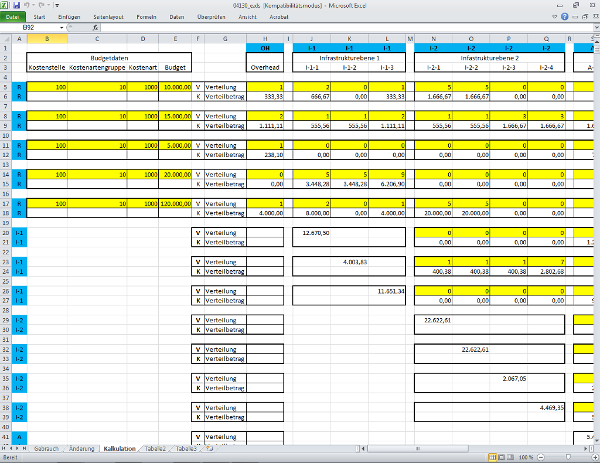Click the Excel application icon in title bar
The width and height of the screenshot is (600, 463).
pos(5,5)
